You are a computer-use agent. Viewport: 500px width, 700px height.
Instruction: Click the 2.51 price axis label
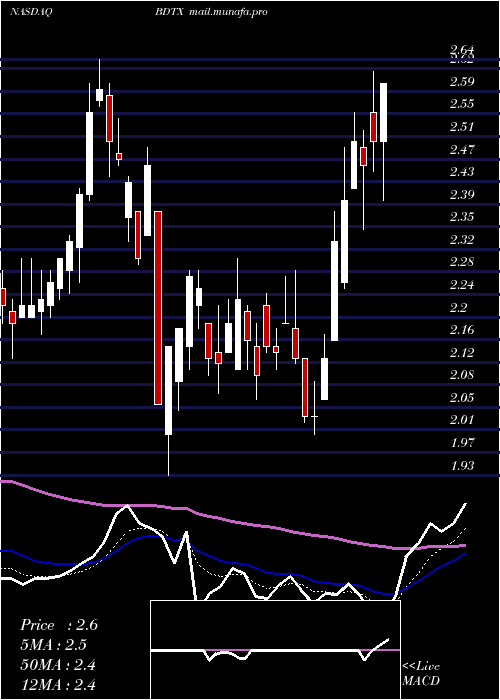462,127
